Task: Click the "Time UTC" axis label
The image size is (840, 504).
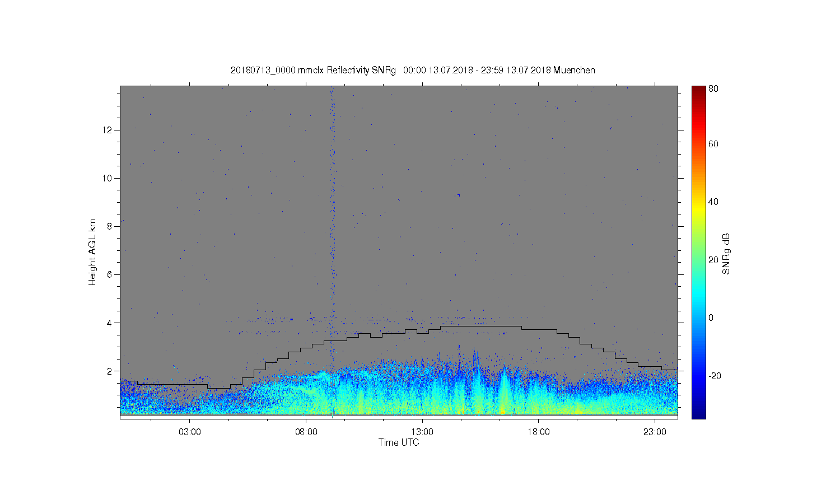Action: point(399,442)
